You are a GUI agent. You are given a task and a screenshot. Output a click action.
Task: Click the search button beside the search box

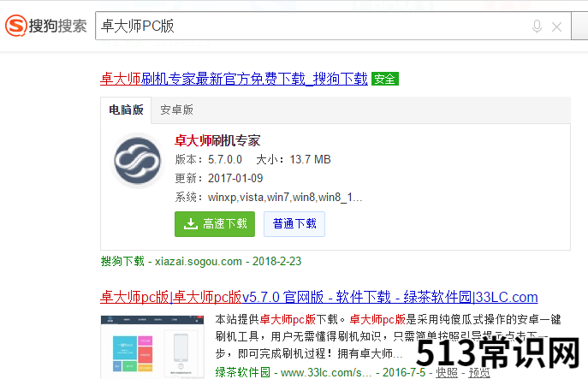point(579,26)
